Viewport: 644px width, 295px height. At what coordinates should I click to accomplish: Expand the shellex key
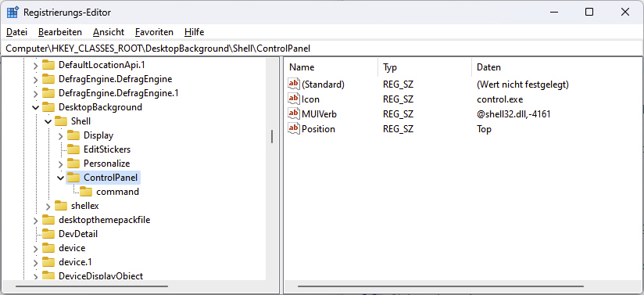(x=48, y=206)
